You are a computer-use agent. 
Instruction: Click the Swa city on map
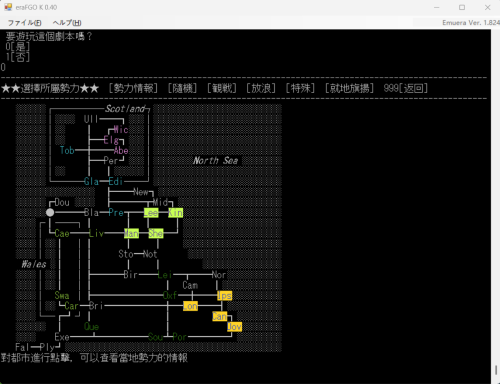(62, 295)
